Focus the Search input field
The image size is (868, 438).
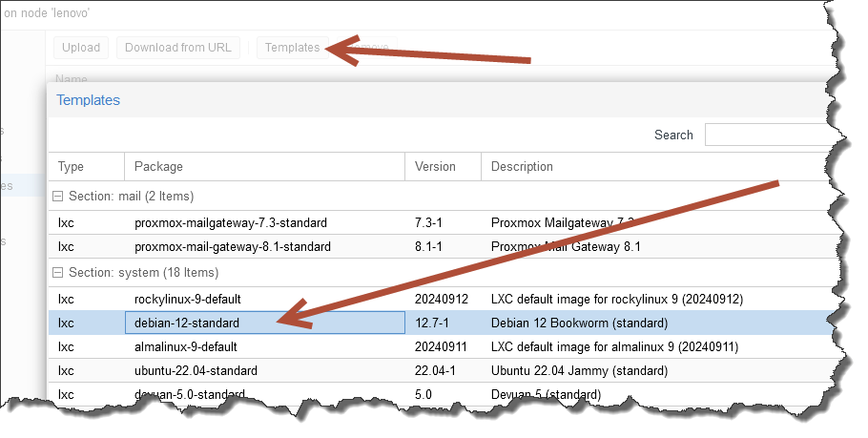763,135
